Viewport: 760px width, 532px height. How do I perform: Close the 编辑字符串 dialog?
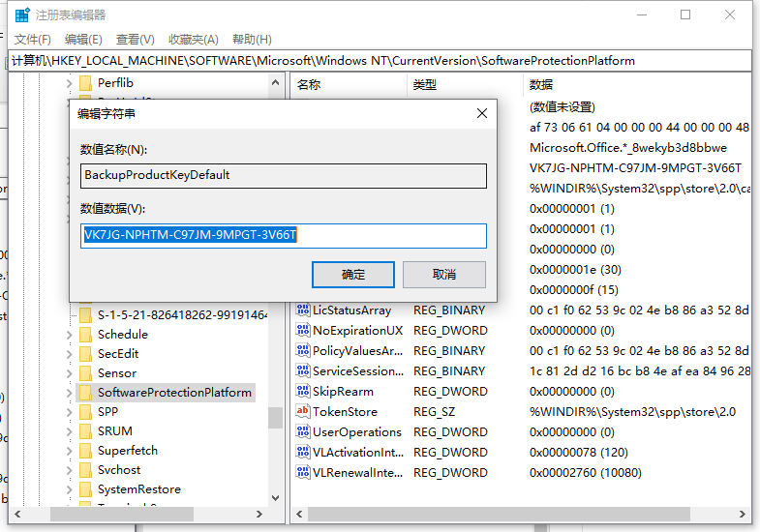[481, 114]
